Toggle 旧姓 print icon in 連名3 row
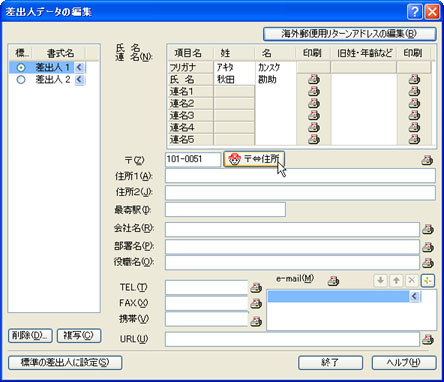This screenshot has width=444, height=382. click(x=414, y=116)
